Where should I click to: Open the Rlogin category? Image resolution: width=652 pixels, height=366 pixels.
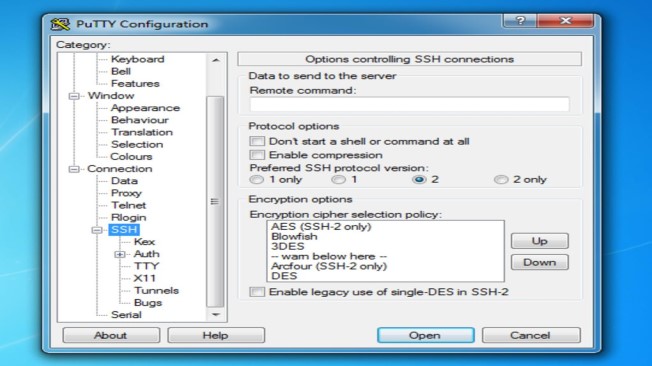coord(128,218)
